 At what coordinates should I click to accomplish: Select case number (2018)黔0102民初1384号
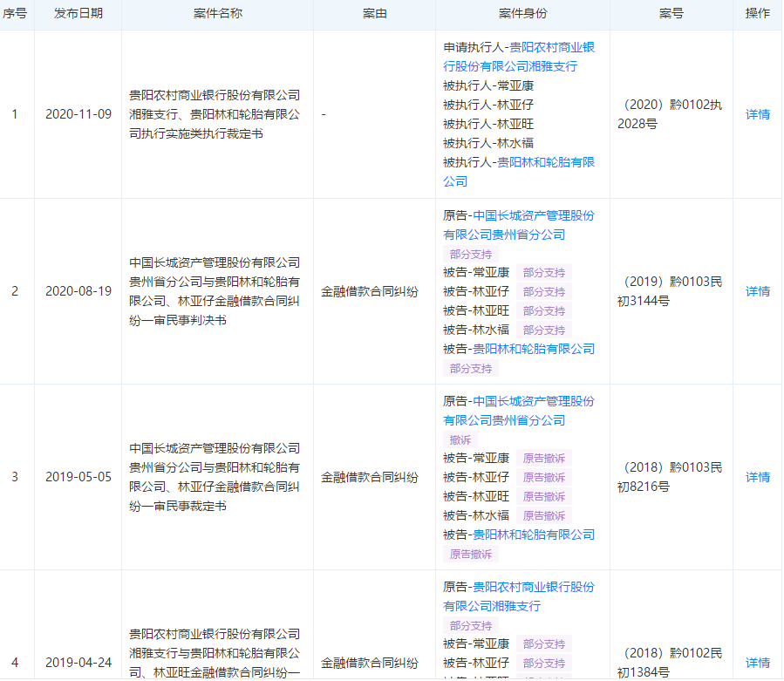point(670,663)
